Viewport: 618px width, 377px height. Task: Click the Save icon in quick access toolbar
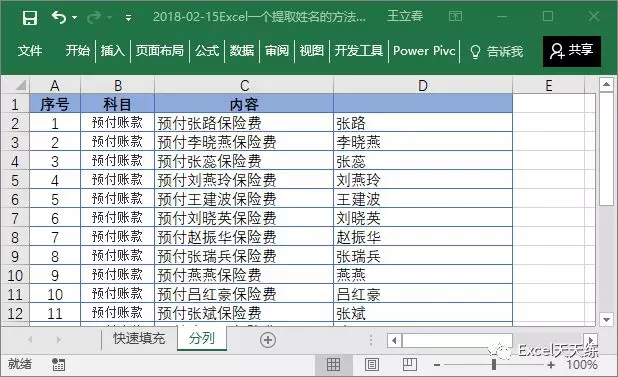pos(30,18)
